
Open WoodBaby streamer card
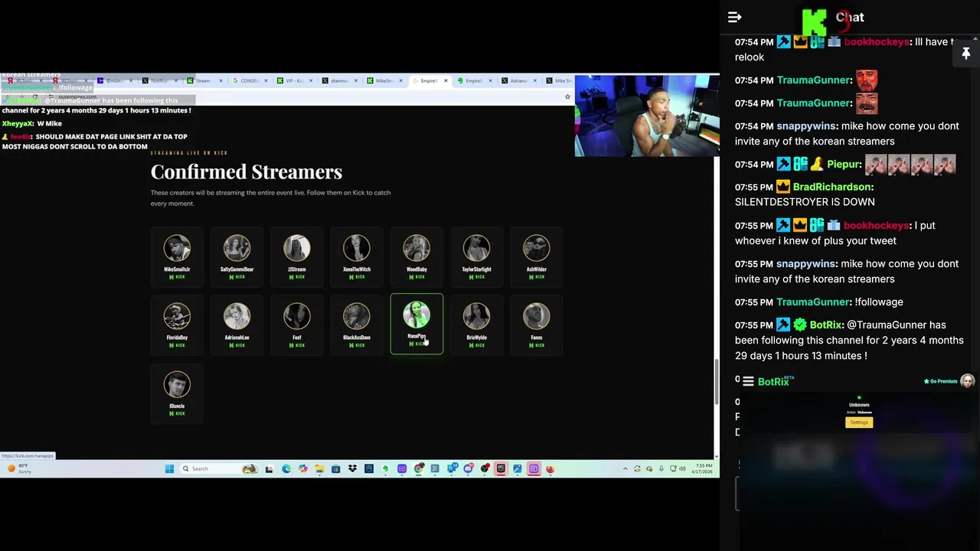[416, 257]
